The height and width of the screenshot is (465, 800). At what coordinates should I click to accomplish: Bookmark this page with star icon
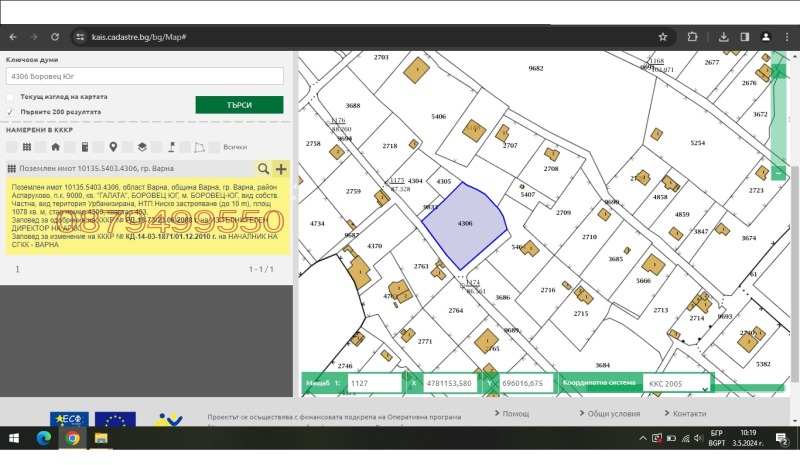click(x=663, y=36)
